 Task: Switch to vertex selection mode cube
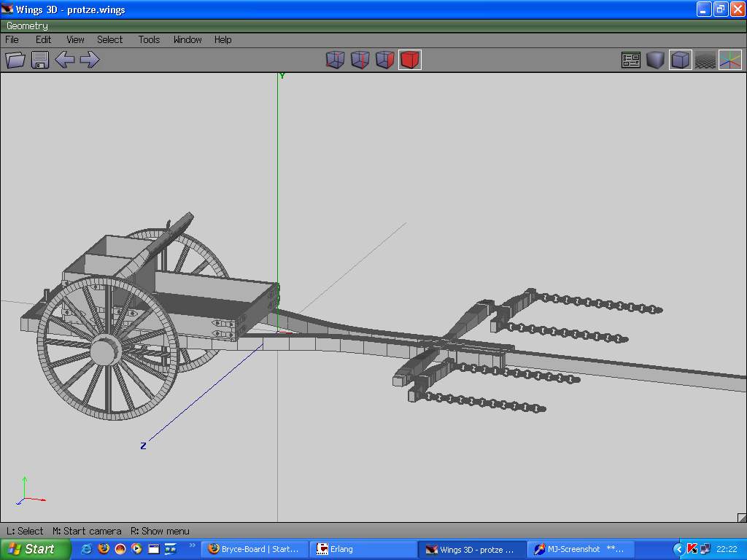[x=335, y=60]
